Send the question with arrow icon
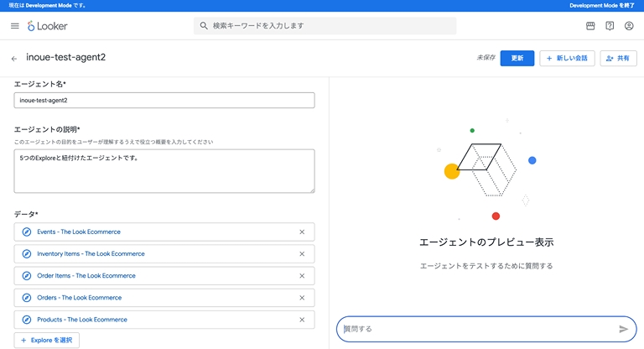 coord(624,329)
